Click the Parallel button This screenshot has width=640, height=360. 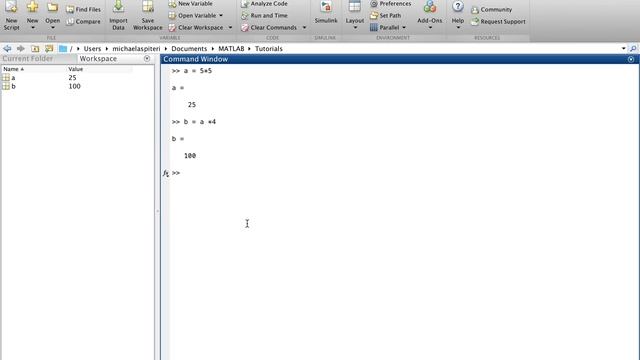point(384,27)
